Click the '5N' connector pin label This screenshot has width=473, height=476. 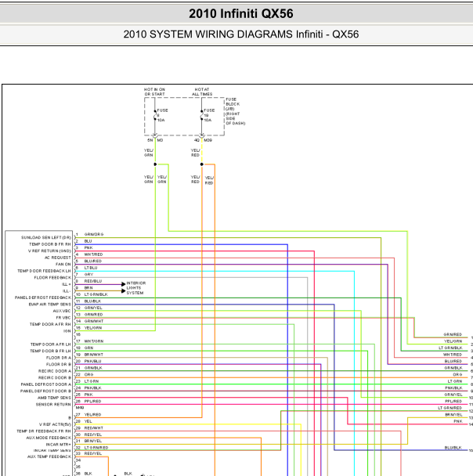pyautogui.click(x=150, y=140)
